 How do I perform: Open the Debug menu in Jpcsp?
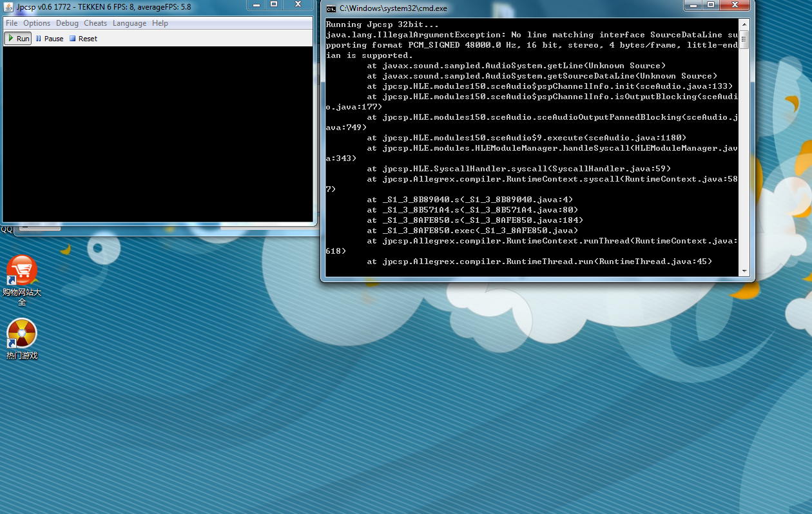tap(67, 23)
